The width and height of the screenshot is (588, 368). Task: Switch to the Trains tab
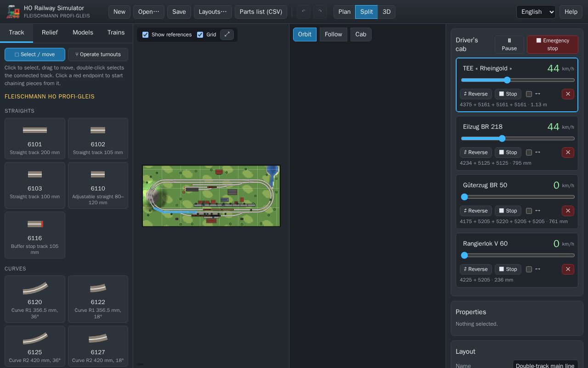click(116, 33)
